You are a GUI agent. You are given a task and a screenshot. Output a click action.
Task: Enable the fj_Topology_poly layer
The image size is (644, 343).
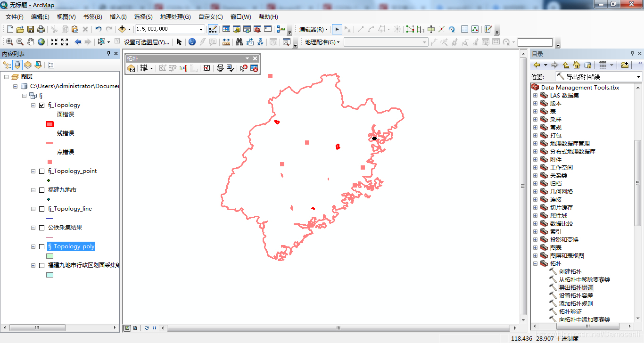pos(42,246)
